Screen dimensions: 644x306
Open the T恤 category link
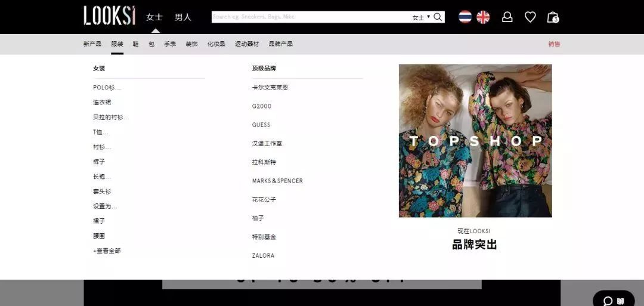coord(101,132)
